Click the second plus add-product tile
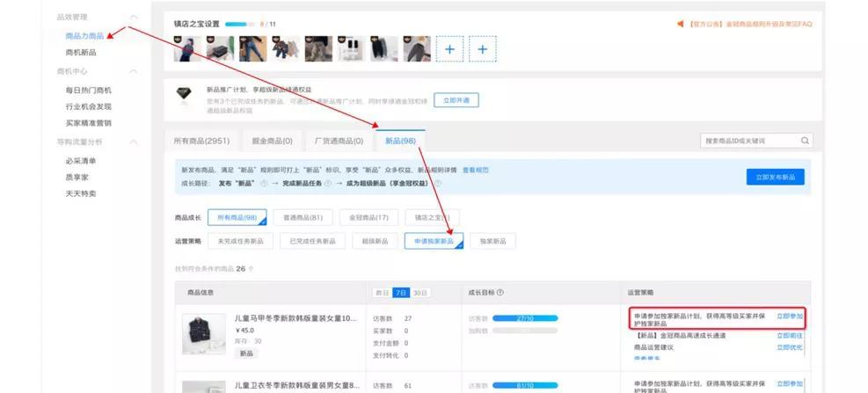 click(x=482, y=49)
